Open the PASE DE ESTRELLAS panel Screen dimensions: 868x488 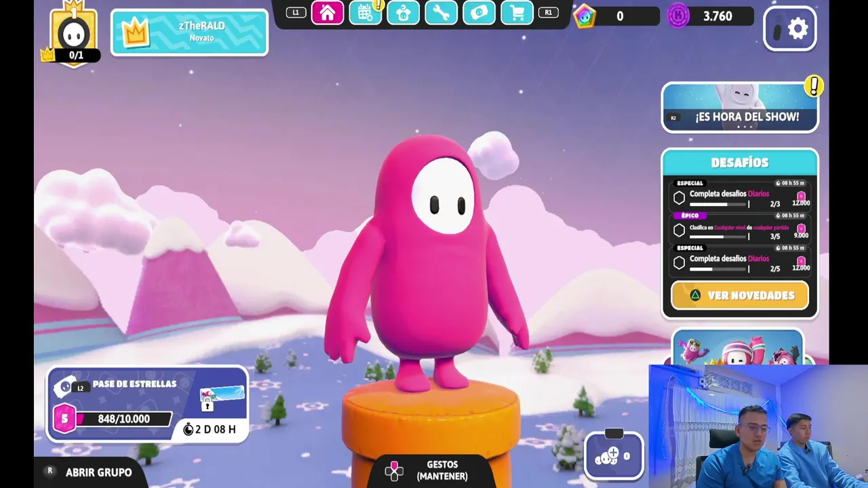[148, 405]
